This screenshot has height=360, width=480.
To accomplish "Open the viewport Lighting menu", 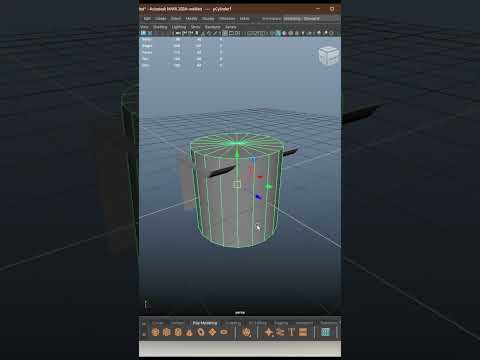I will tap(179, 27).
